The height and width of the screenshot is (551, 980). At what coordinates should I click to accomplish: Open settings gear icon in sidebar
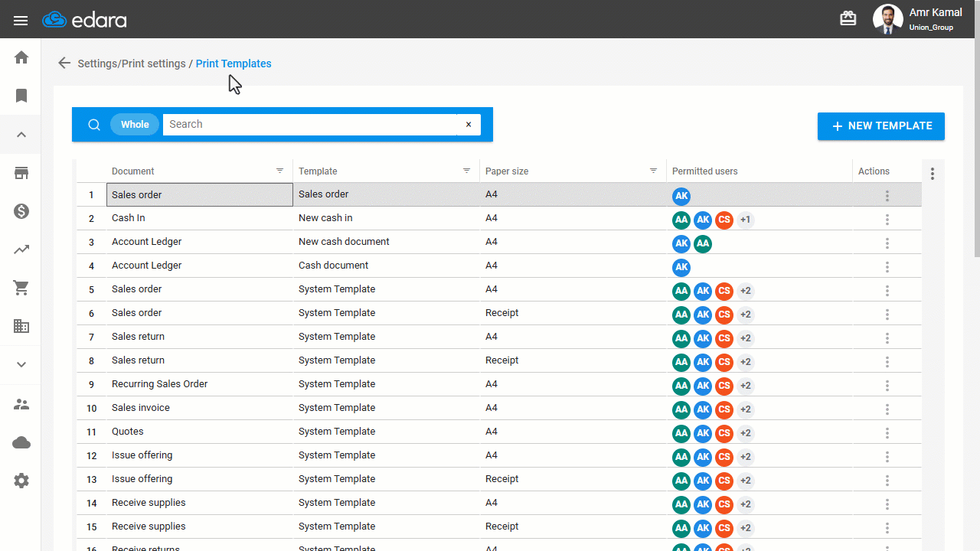(x=21, y=481)
